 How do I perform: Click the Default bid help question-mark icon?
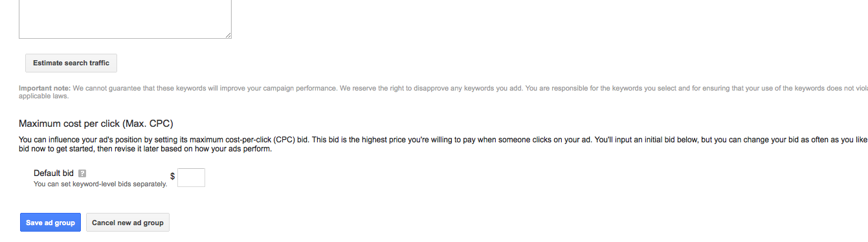tap(82, 173)
